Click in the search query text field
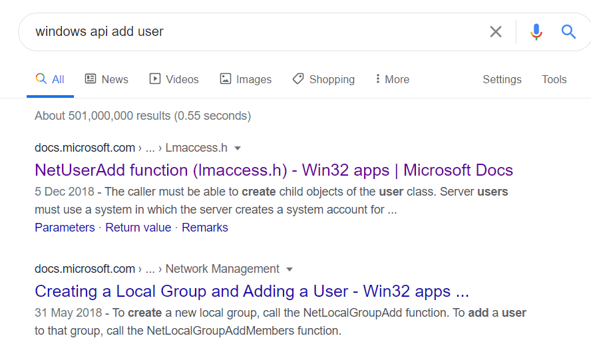This screenshot has height=364, width=591. pos(256,32)
